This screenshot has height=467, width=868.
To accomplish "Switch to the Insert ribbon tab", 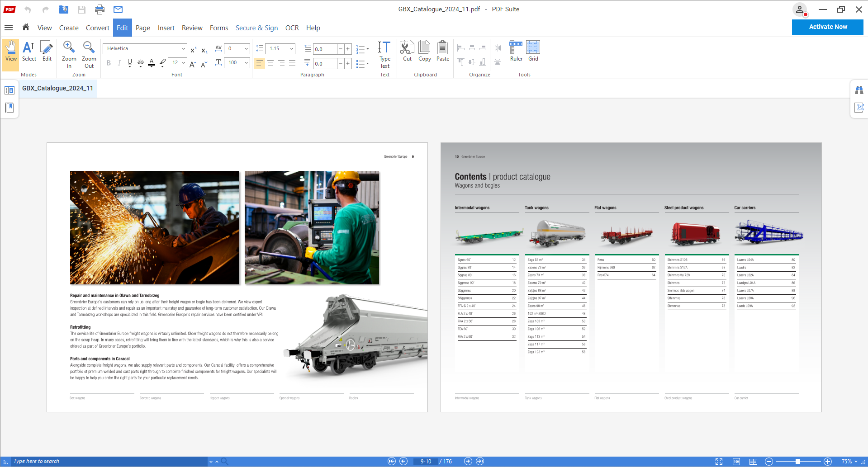I will (x=166, y=28).
